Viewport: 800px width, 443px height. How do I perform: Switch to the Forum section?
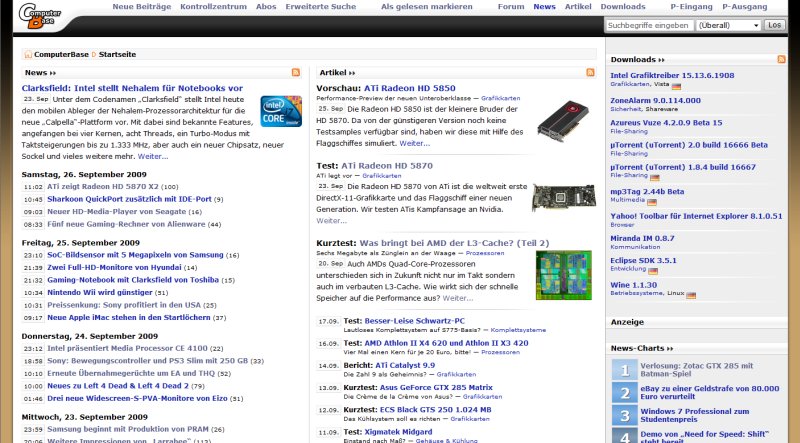511,7
